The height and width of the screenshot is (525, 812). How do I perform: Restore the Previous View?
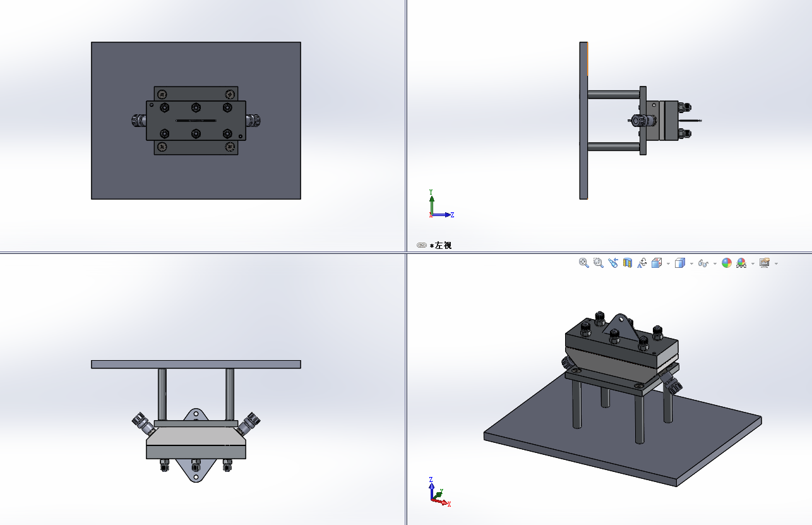tap(612, 263)
